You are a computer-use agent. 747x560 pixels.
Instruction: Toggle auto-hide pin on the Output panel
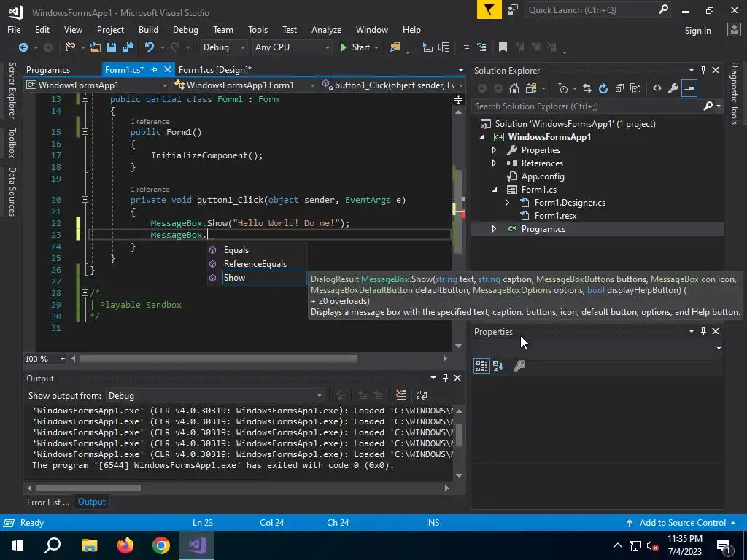[445, 378]
